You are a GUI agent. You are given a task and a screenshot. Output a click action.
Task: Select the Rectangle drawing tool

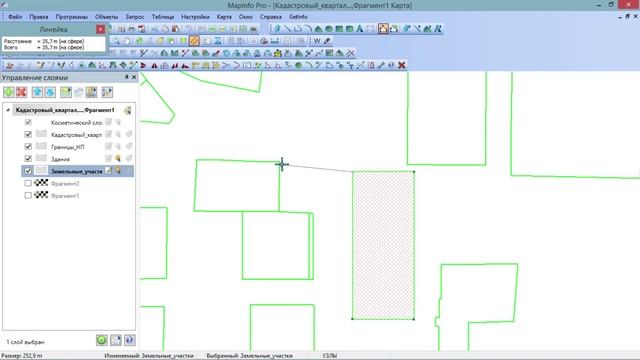[x=339, y=29]
